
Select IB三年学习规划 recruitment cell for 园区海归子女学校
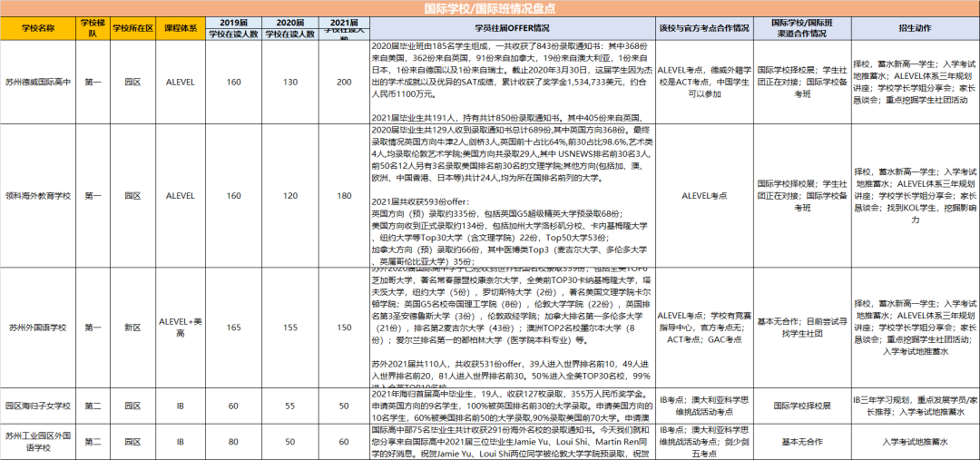(x=915, y=406)
